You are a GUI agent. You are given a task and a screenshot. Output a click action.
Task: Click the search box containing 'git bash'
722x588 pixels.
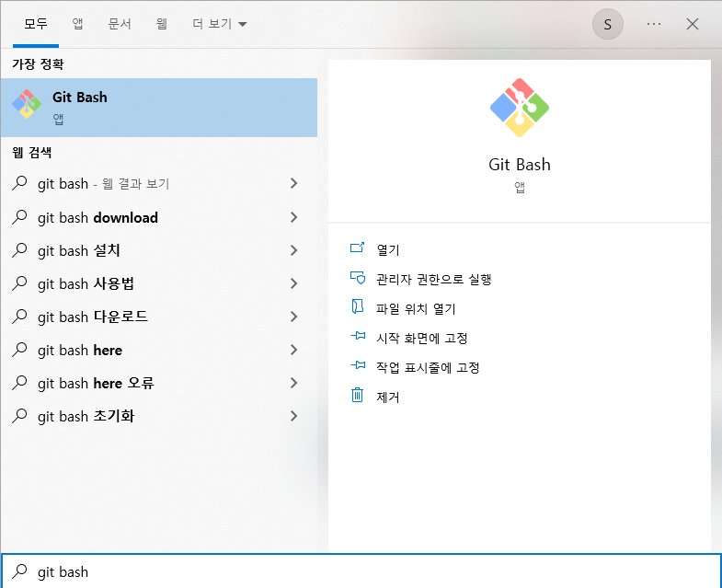point(361,571)
